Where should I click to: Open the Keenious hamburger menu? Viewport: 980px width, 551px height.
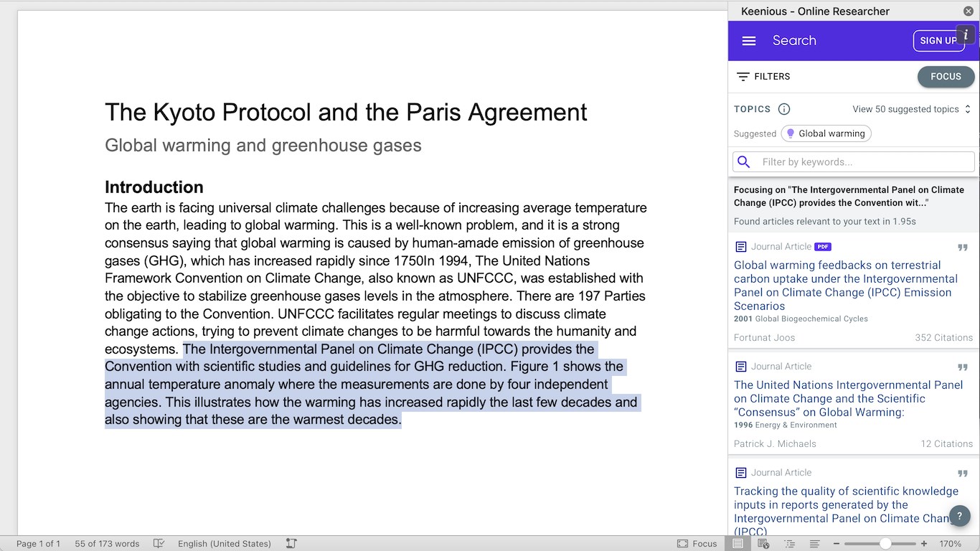coord(749,41)
